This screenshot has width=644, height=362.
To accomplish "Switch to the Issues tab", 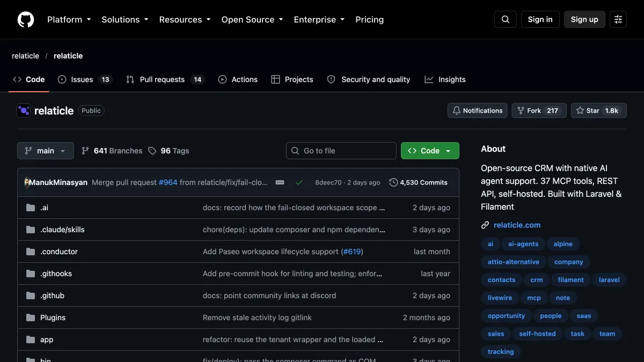I will [x=85, y=79].
